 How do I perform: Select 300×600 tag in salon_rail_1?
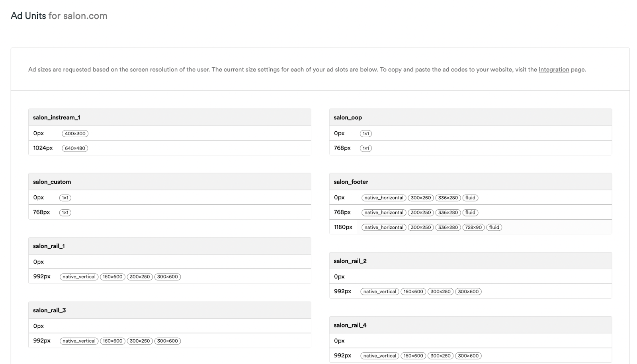(168, 277)
